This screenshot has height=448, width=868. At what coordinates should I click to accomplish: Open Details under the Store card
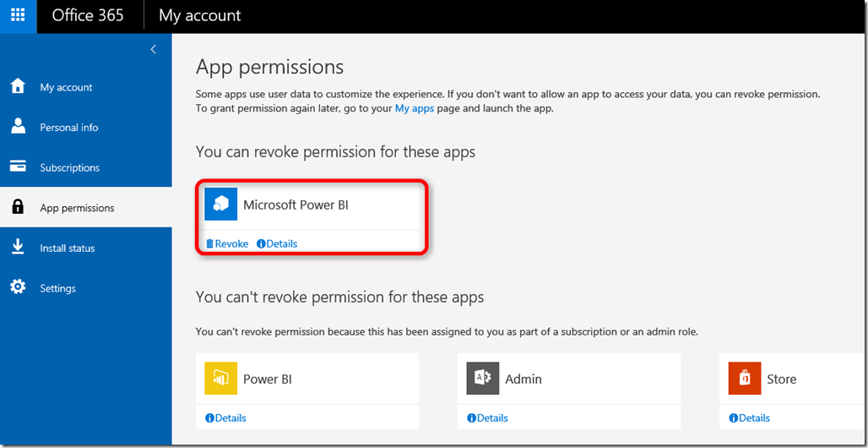tap(749, 418)
